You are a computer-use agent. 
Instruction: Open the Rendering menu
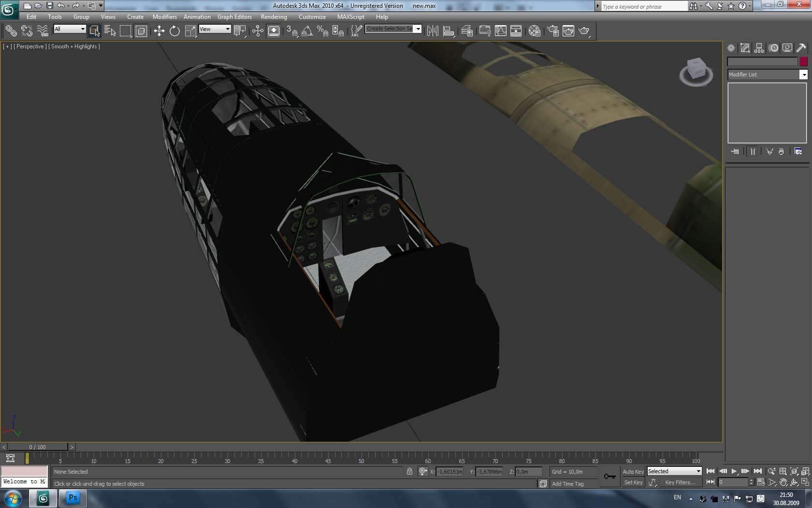point(274,17)
